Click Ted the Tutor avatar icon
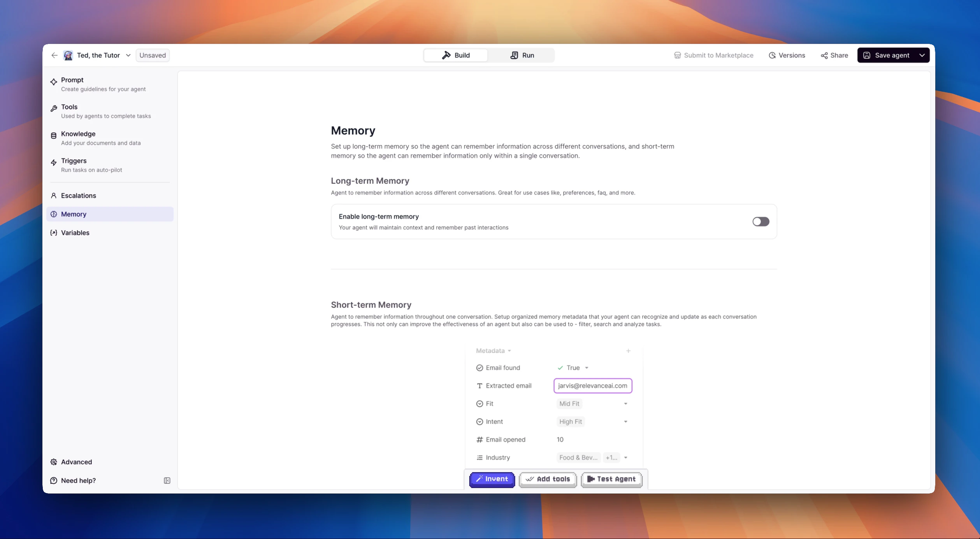The image size is (980, 539). coord(68,55)
